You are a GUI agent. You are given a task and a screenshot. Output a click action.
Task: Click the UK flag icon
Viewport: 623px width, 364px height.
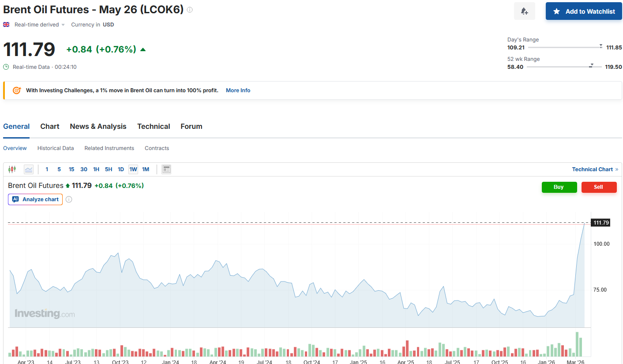(6, 25)
